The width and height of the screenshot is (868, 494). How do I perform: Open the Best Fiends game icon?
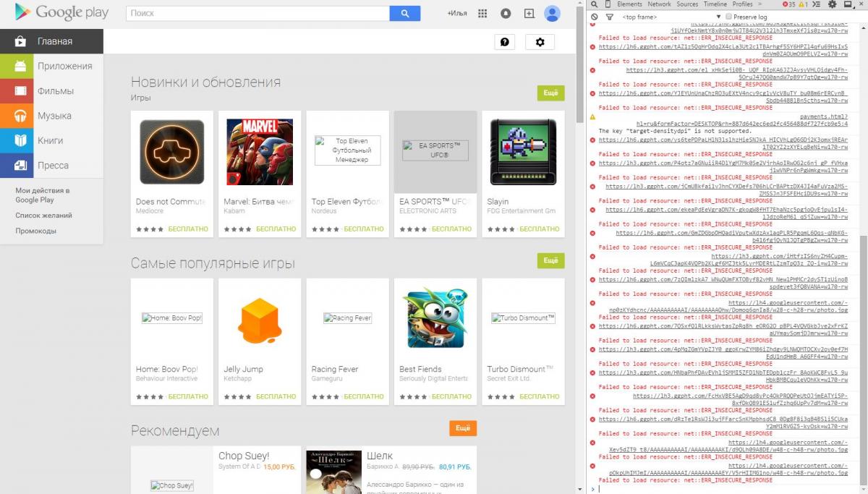tap(435, 320)
